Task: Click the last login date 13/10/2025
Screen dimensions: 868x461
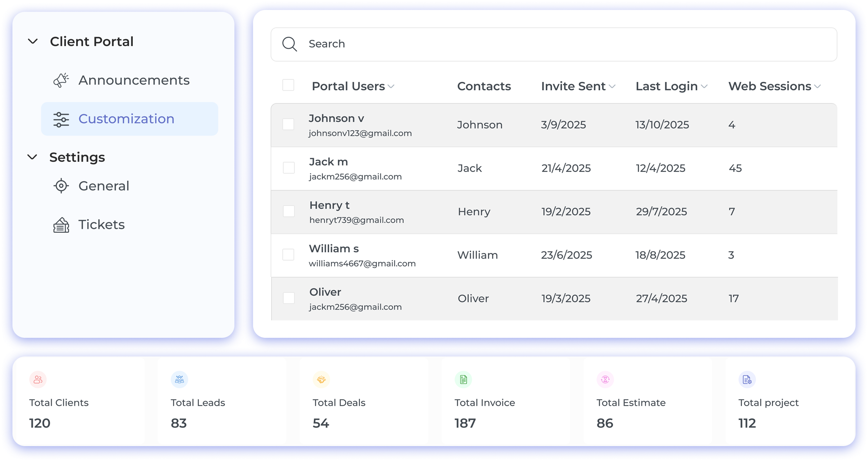Action: pyautogui.click(x=662, y=125)
